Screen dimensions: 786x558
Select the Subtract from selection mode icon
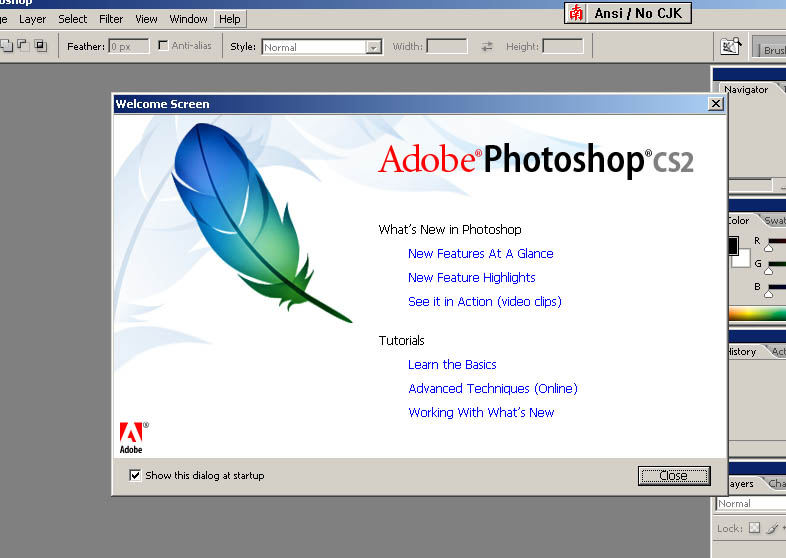23,46
